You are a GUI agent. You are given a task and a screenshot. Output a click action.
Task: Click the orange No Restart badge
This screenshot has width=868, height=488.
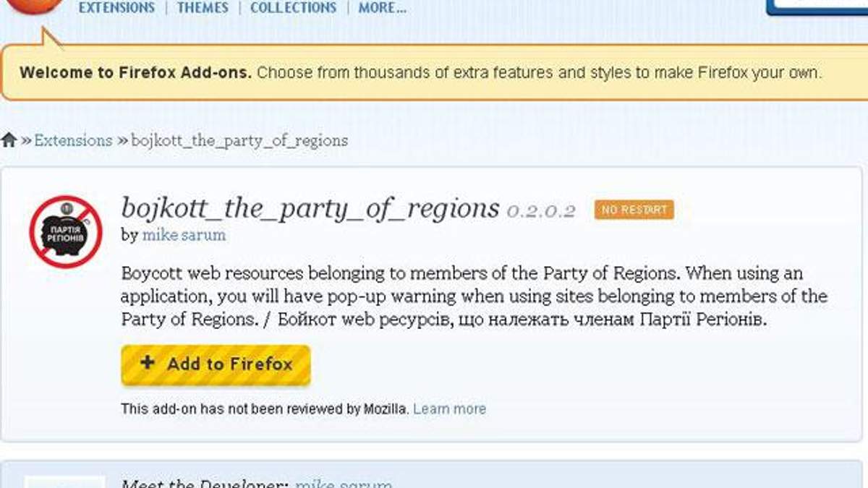634,210
